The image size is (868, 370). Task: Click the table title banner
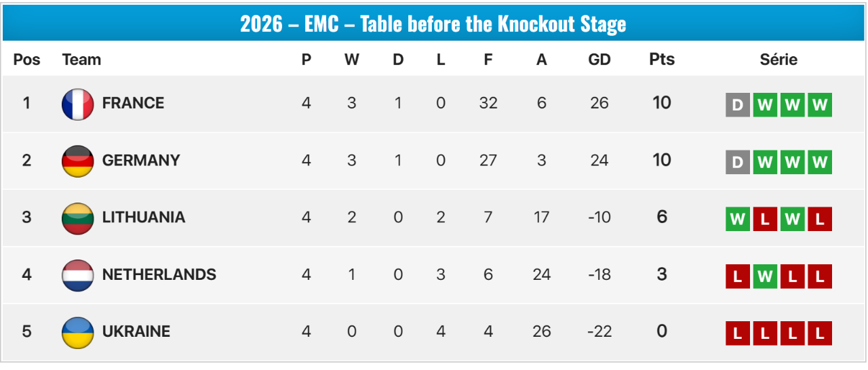(x=433, y=24)
